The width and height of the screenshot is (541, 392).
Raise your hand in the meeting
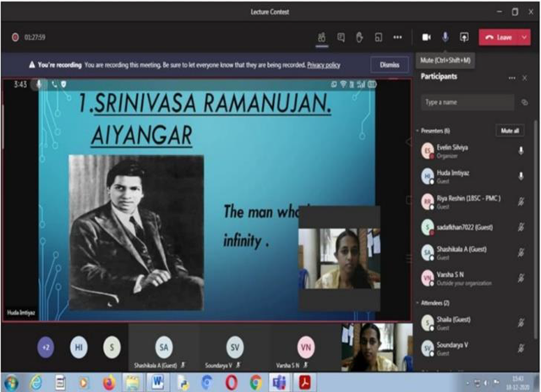(359, 37)
